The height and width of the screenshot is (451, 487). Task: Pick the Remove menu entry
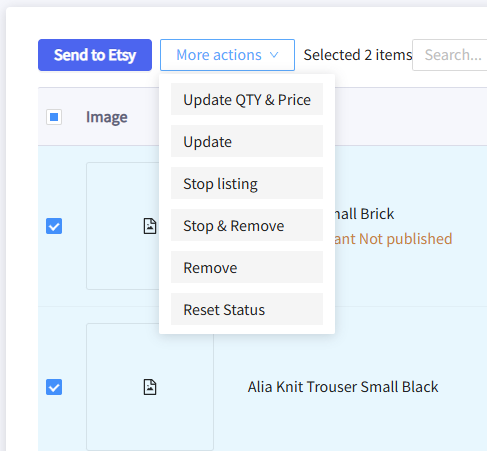click(247, 267)
